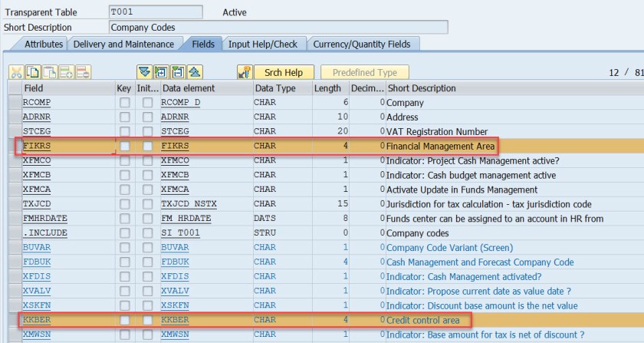644x343 pixels.
Task: Click the Copy toolbar icon
Action: [33, 72]
